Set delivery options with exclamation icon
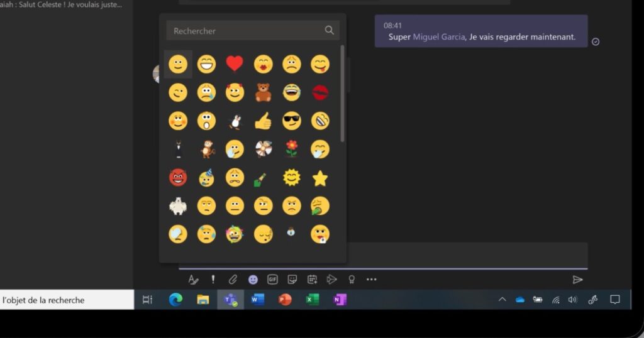644x338 pixels. pos(213,280)
